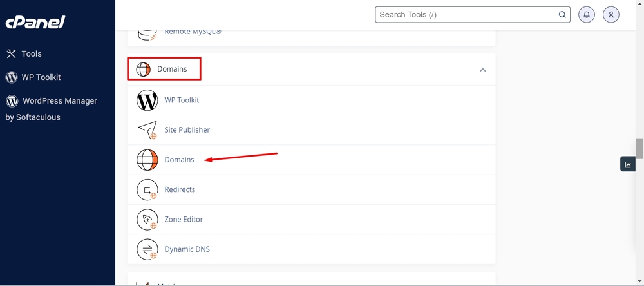The image size is (644, 286).
Task: Click the Zone Editor rocket icon
Action: (147, 220)
